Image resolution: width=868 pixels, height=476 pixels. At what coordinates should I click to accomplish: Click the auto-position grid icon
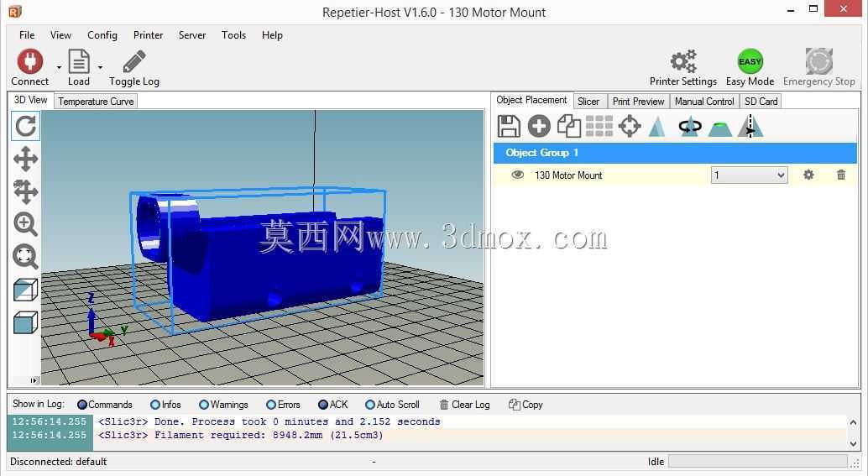pos(599,126)
